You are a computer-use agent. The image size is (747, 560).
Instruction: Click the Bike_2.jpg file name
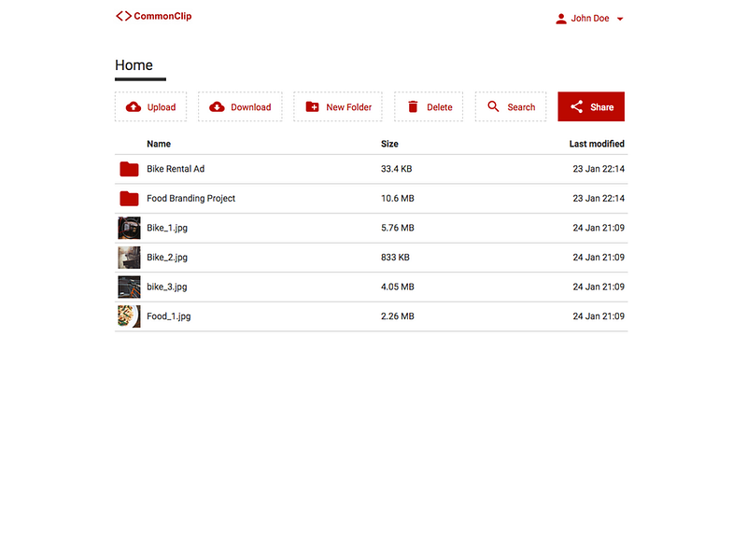[167, 258]
